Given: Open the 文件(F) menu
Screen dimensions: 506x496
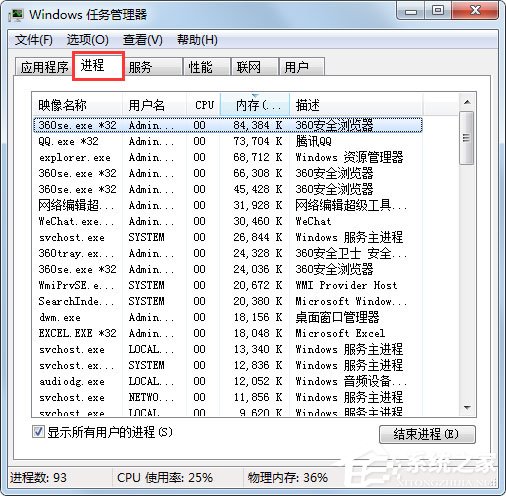Looking at the screenshot, I should pyautogui.click(x=33, y=40).
